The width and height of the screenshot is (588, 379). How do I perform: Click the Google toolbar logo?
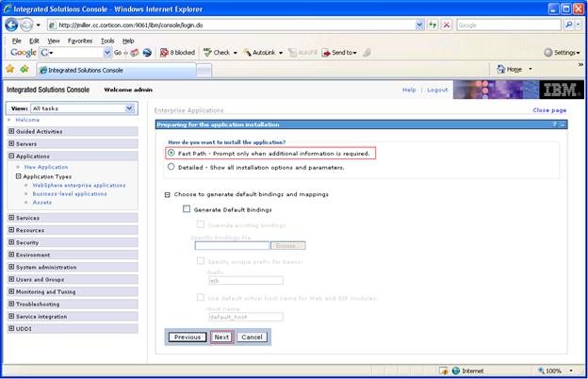(24, 53)
